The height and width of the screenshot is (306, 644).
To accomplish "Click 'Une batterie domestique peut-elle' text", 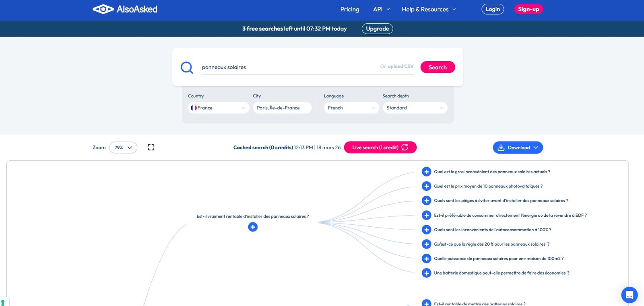I will click(502, 273).
